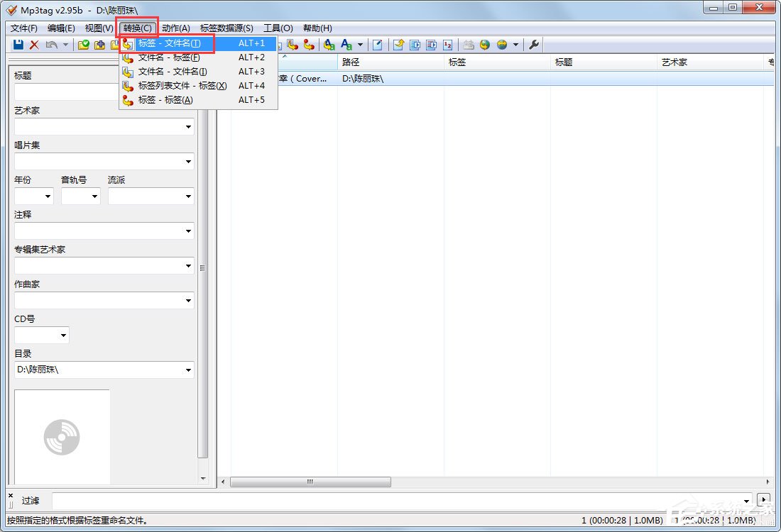The height and width of the screenshot is (532, 781).
Task: Open the 视图(V) menu
Action: (99, 28)
